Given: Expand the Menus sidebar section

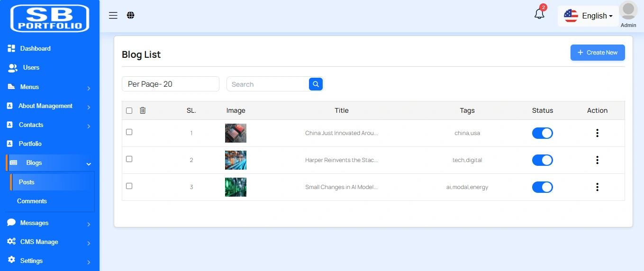Looking at the screenshot, I should pos(47,87).
